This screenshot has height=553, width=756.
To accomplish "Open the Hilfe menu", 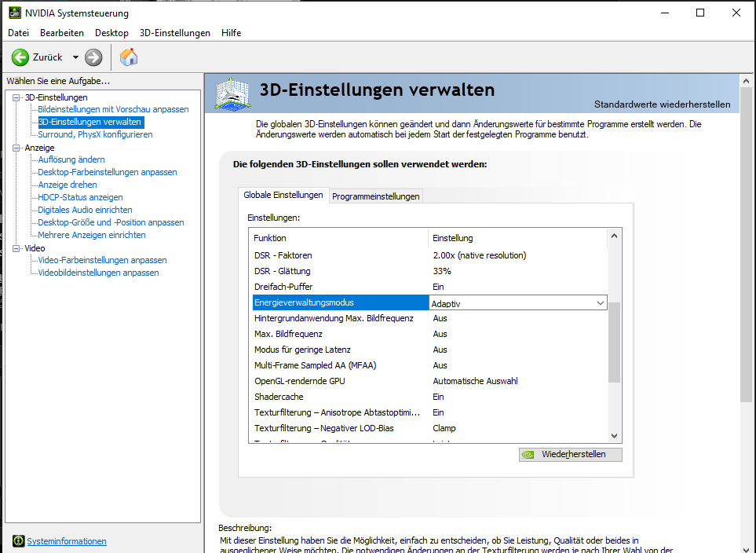I will pos(231,33).
